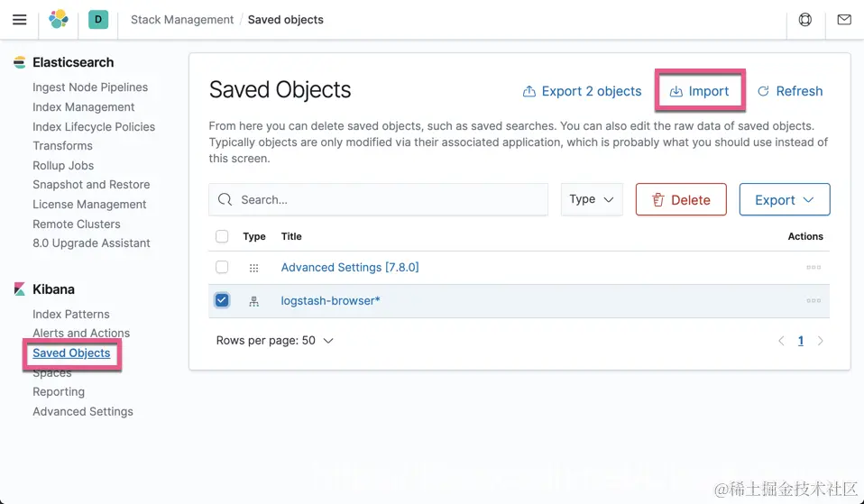Viewport: 864px width, 504px height.
Task: Open the Type filter dropdown
Action: [x=592, y=199]
